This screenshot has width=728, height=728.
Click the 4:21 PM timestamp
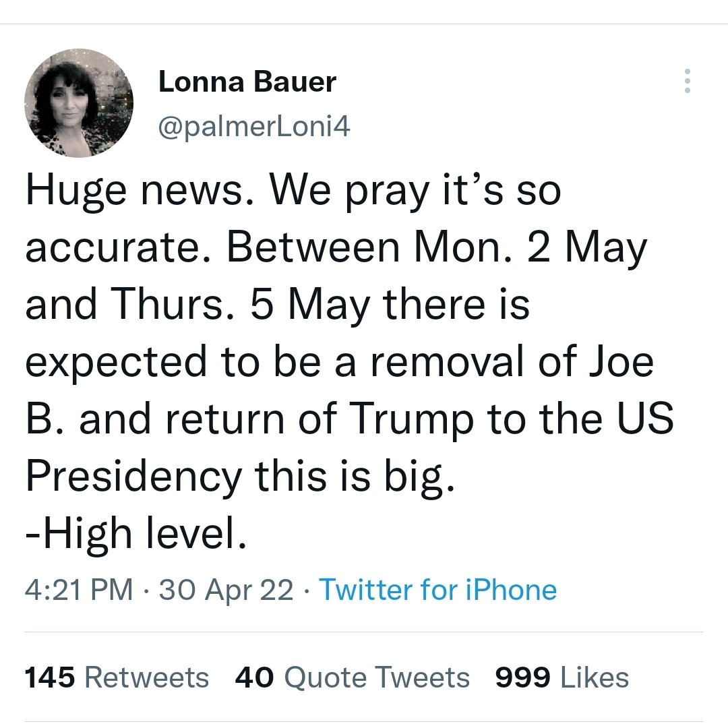pos(78,590)
